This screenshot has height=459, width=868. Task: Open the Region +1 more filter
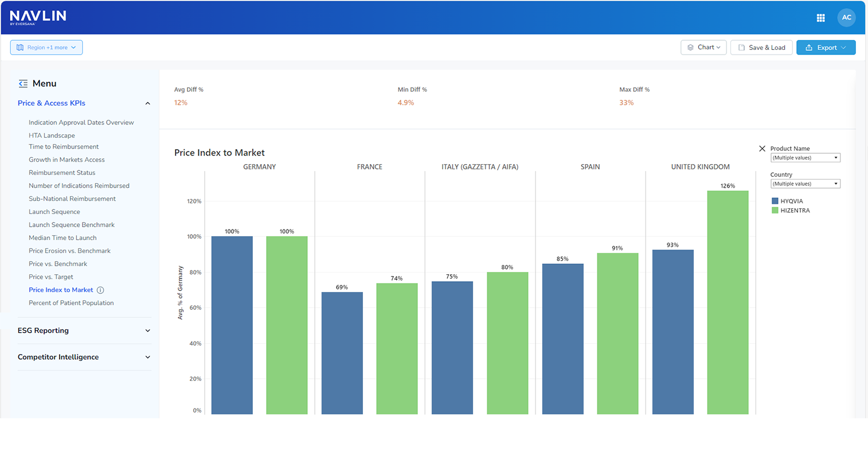(46, 48)
